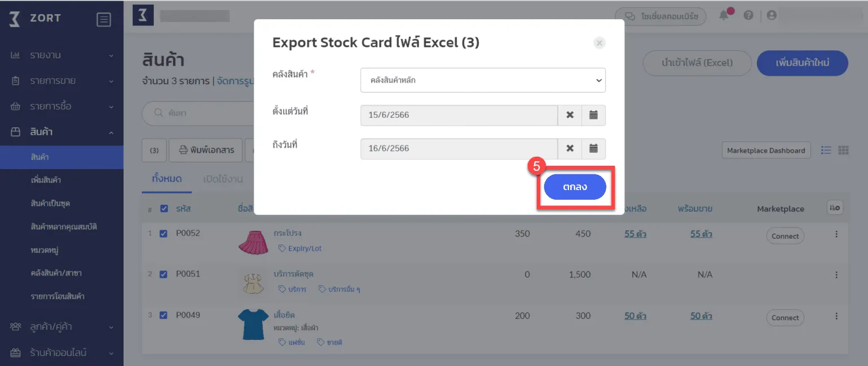Click the เพิ่มสินค้าใหม่ button
Screen dimensions: 868x366
click(802, 63)
